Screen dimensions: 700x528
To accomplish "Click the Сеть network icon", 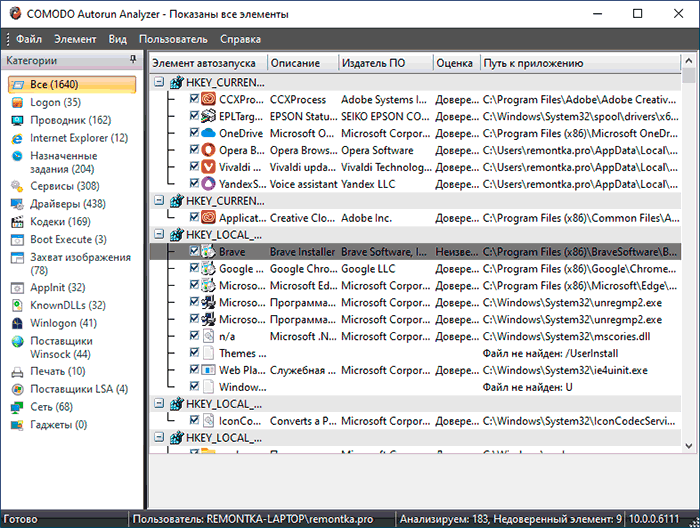I will click(17, 407).
